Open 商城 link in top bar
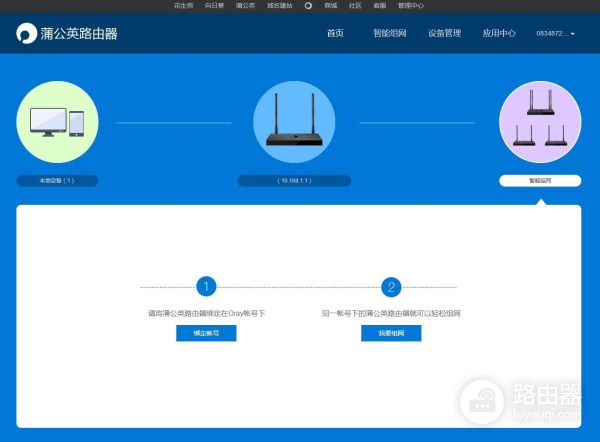The width and height of the screenshot is (600, 442). pyautogui.click(x=331, y=6)
